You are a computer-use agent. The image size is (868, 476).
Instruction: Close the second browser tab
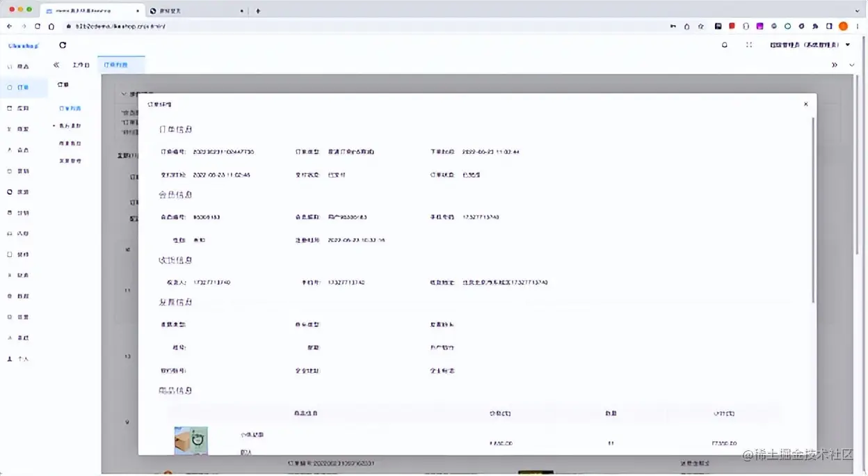tap(241, 10)
